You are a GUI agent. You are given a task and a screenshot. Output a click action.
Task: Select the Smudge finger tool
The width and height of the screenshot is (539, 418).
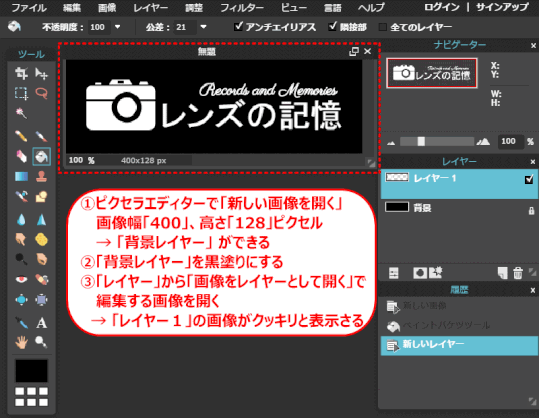click(21, 239)
